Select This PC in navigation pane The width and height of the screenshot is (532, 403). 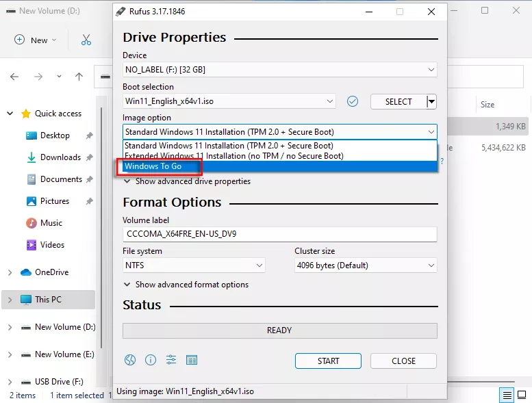(x=48, y=300)
